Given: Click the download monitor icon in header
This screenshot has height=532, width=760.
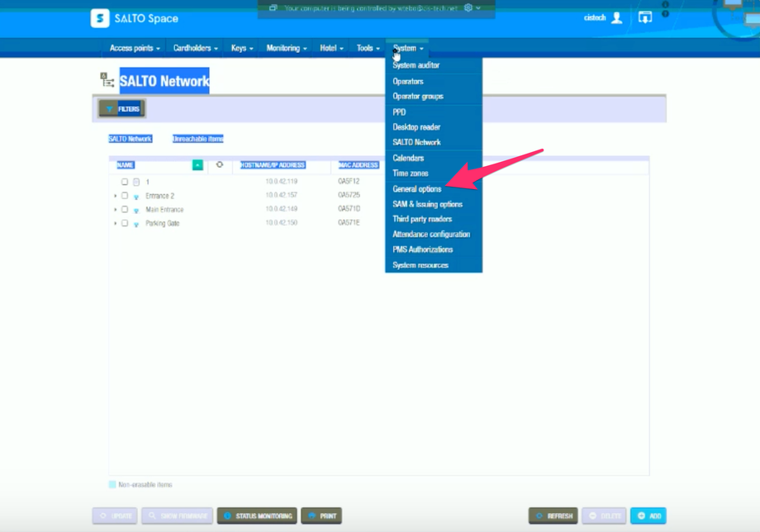Looking at the screenshot, I should pos(645,18).
